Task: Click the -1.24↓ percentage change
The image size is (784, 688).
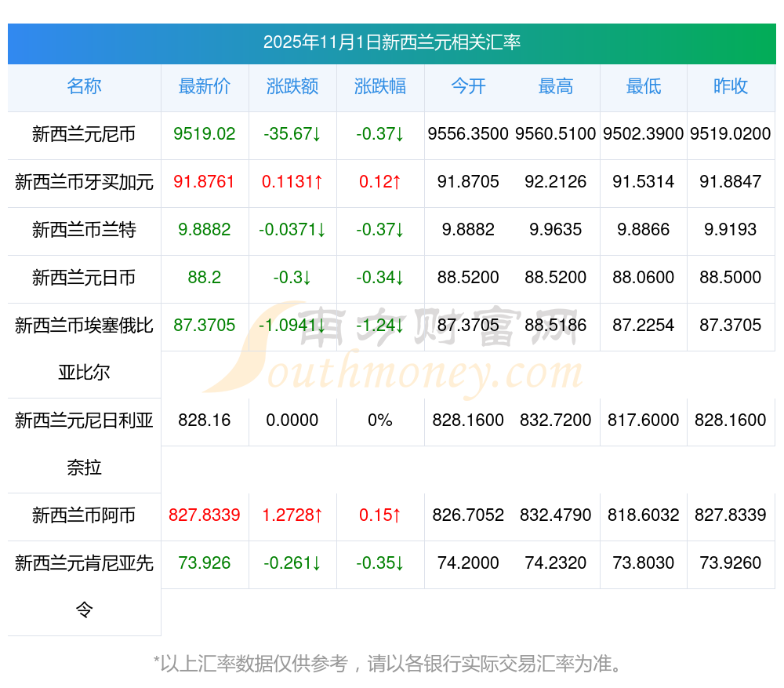Action: click(x=380, y=325)
